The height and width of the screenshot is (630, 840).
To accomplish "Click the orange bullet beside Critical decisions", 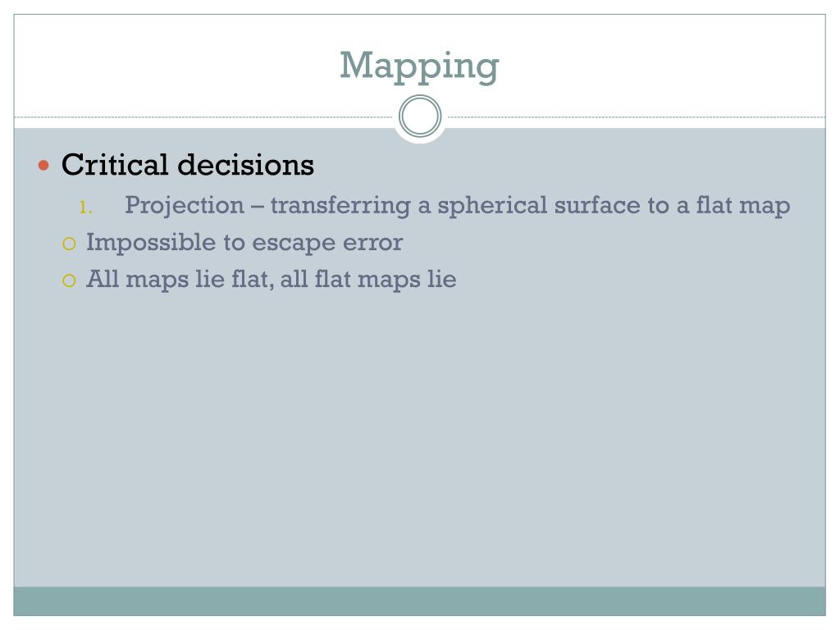I will 44,166.
